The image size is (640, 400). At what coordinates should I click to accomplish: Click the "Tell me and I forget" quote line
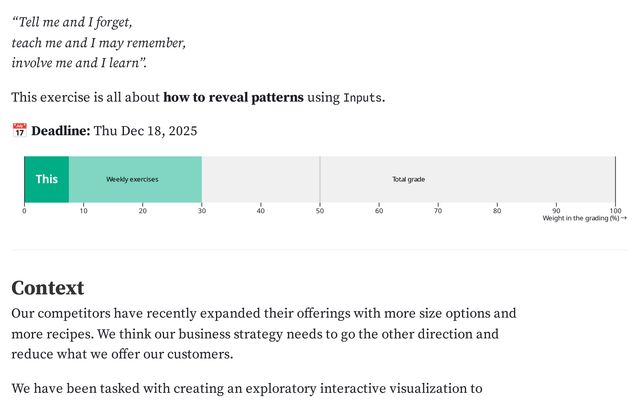[72, 22]
